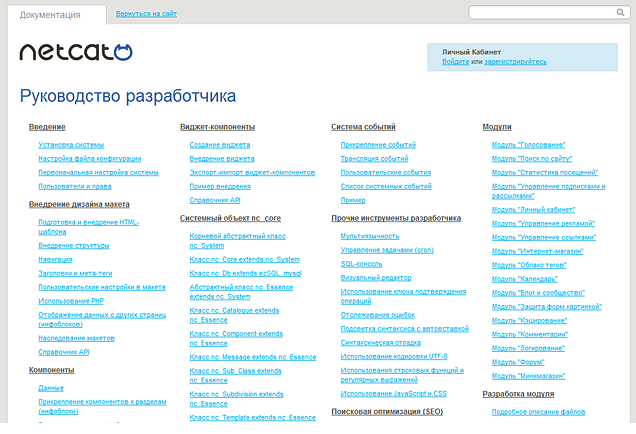Go to Установка системы page

71,145
